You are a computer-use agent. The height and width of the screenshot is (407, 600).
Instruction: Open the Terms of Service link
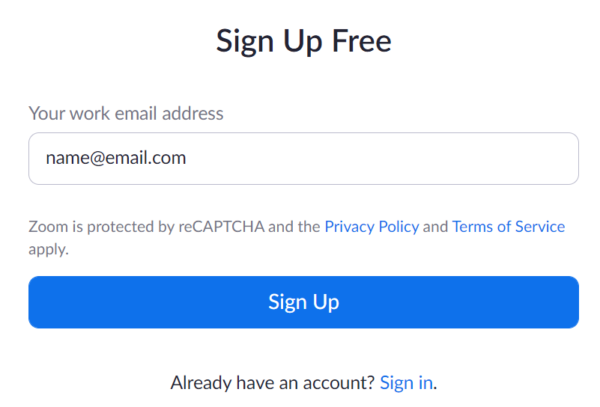(x=508, y=227)
